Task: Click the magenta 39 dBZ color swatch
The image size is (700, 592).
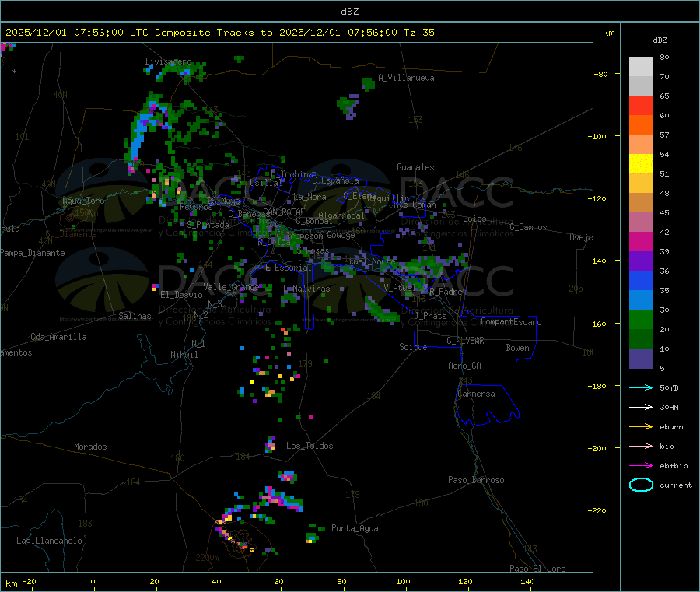Action: [641, 241]
